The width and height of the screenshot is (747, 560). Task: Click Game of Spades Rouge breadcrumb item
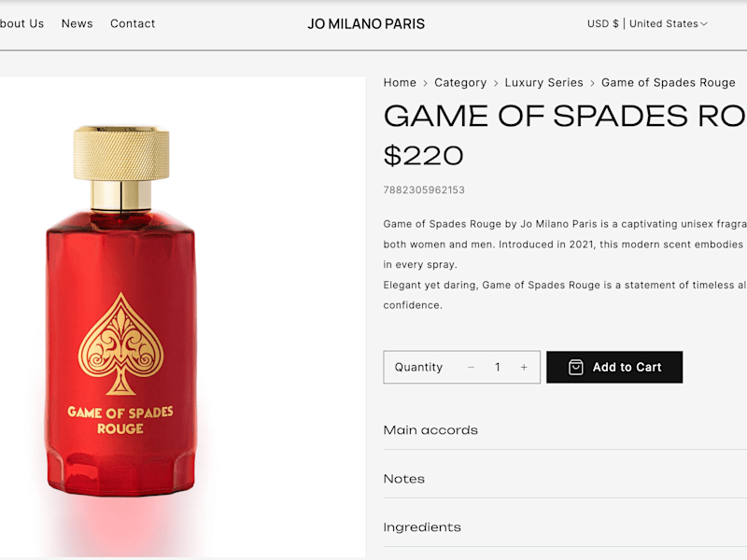(x=668, y=83)
